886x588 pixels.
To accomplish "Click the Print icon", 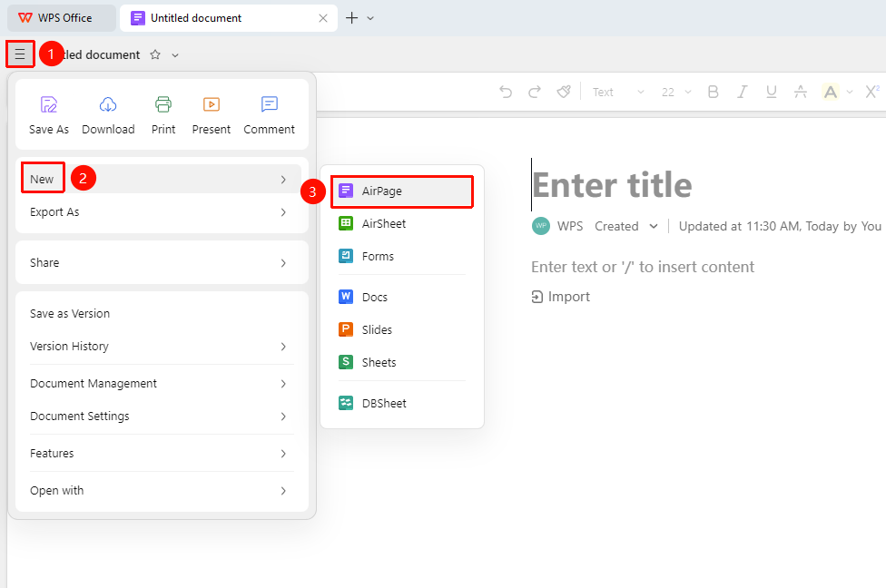I will pyautogui.click(x=163, y=104).
